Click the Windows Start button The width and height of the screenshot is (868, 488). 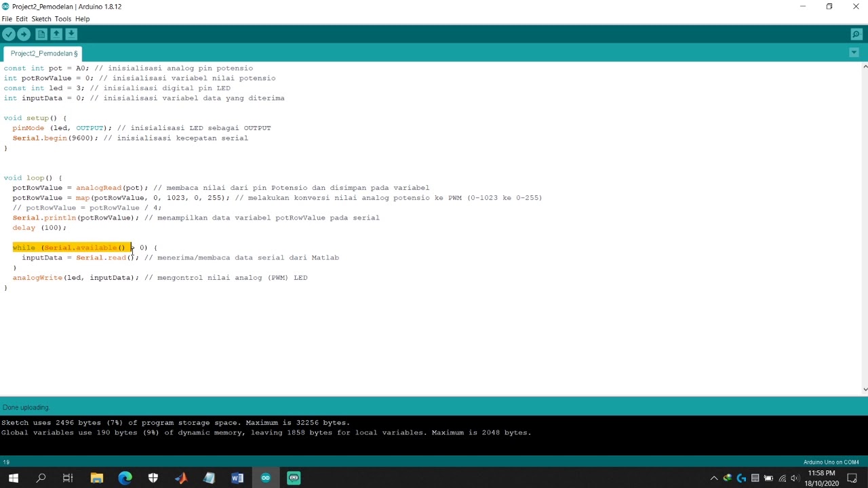(x=14, y=478)
